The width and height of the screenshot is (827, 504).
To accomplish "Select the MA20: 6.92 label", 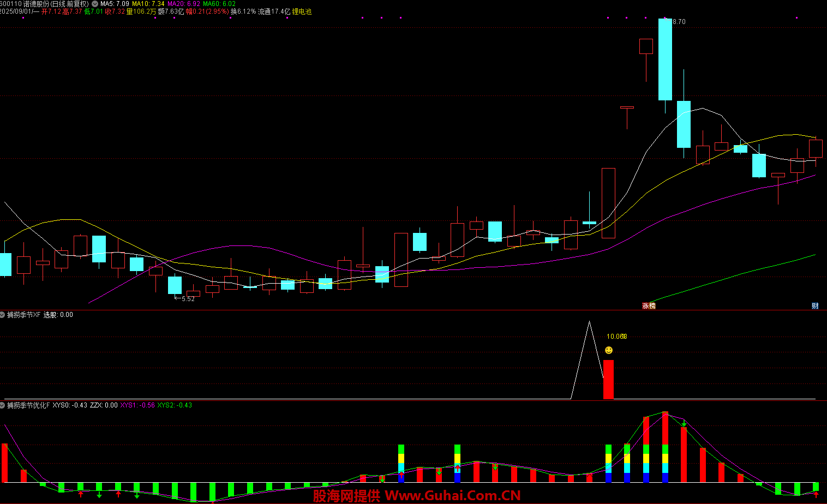I will tap(184, 4).
